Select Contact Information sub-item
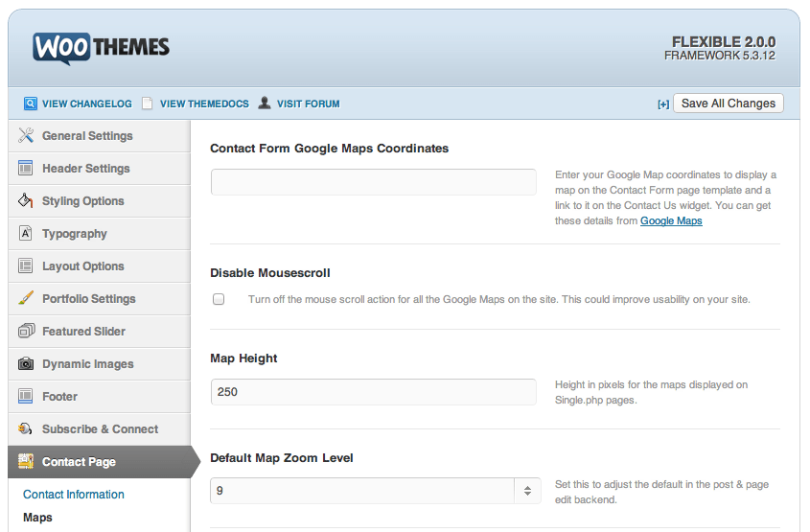The width and height of the screenshot is (810, 532). [x=74, y=495]
